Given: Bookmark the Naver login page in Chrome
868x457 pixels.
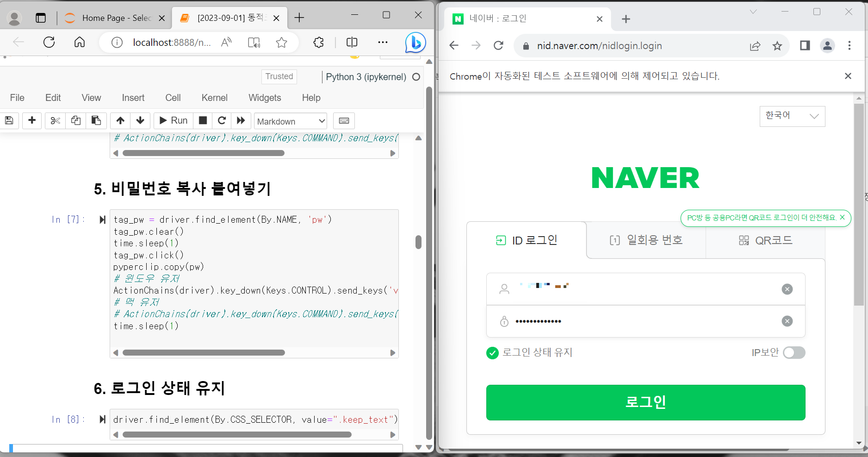Looking at the screenshot, I should coord(777,45).
